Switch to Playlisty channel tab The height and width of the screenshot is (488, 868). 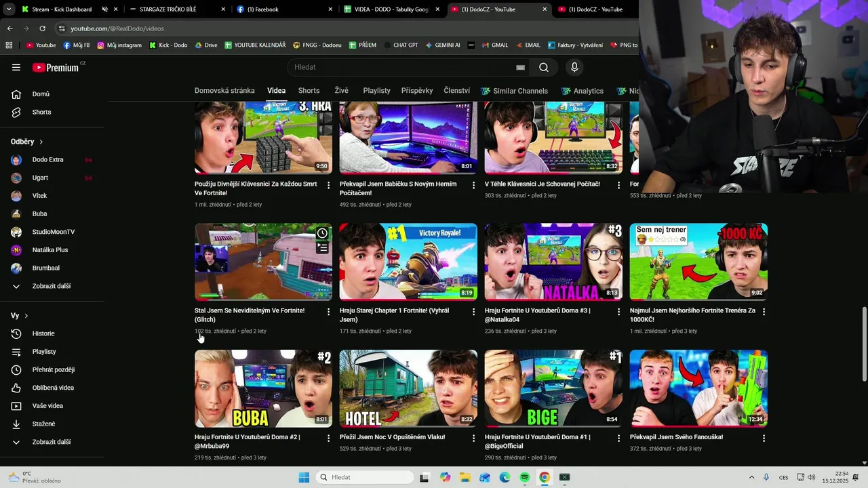click(x=376, y=91)
